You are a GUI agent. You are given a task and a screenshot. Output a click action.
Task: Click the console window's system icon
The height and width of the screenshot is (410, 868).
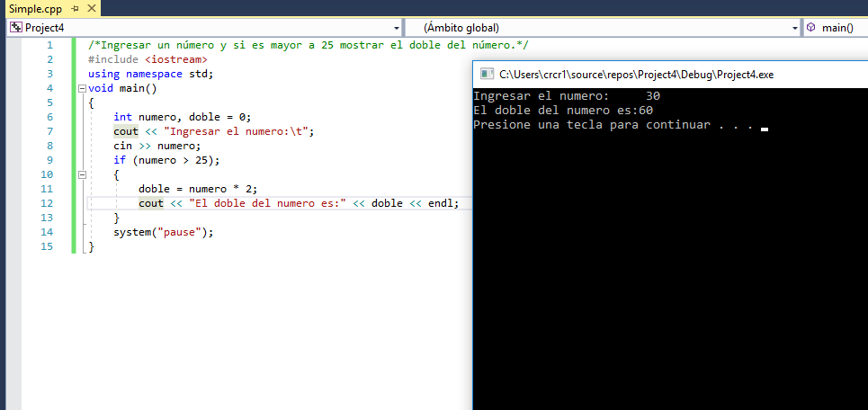(x=486, y=75)
